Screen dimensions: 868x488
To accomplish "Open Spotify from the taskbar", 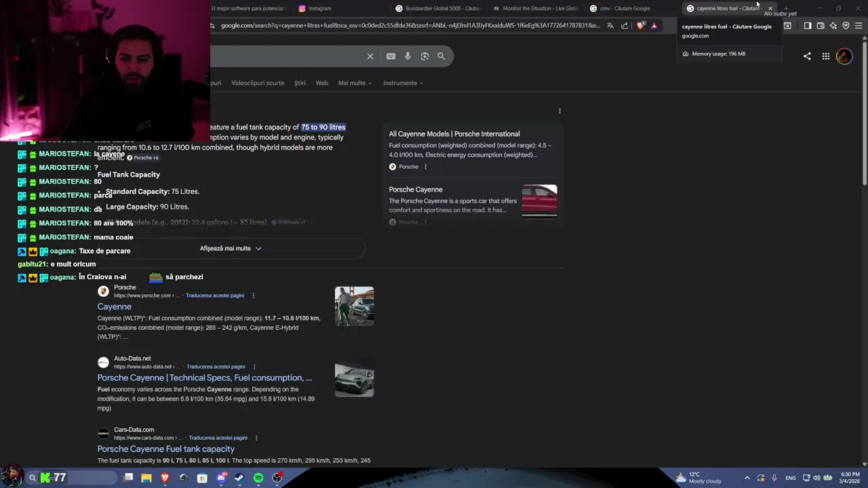I will point(258,478).
